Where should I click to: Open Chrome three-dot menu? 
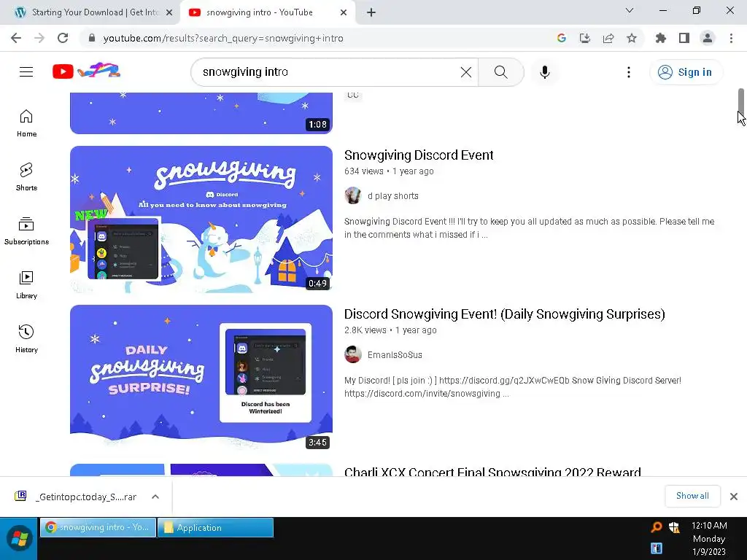731,38
